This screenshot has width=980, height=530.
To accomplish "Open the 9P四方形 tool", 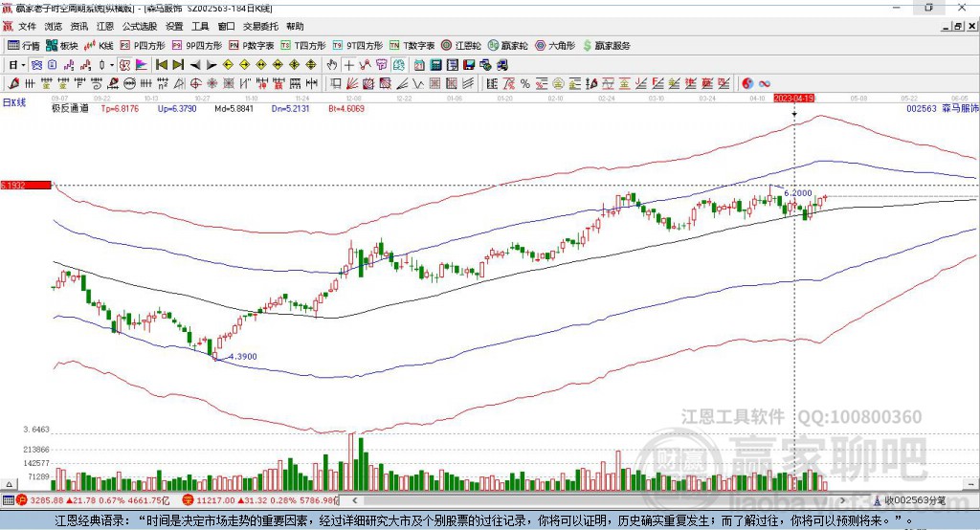I will click(x=197, y=46).
